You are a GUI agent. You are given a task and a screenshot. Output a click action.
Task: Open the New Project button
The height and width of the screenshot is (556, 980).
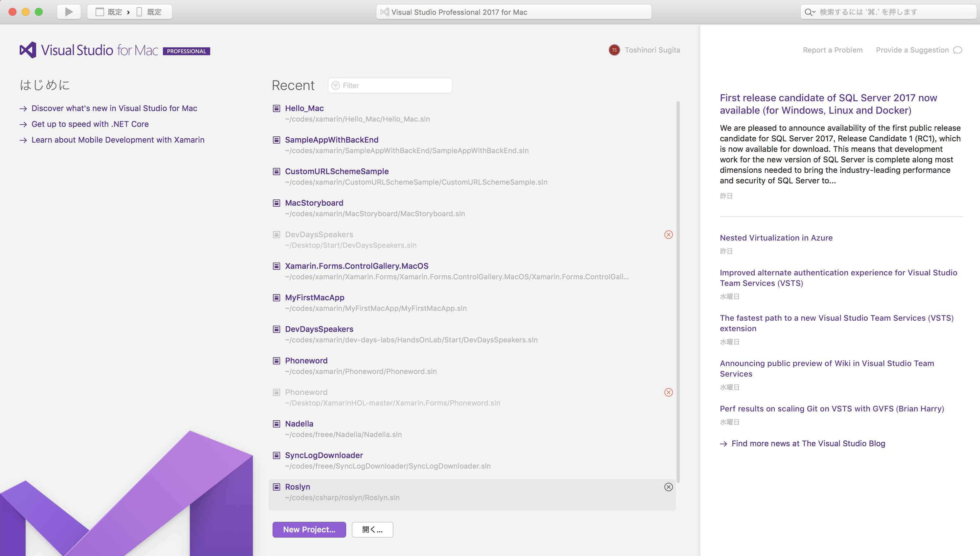point(309,529)
